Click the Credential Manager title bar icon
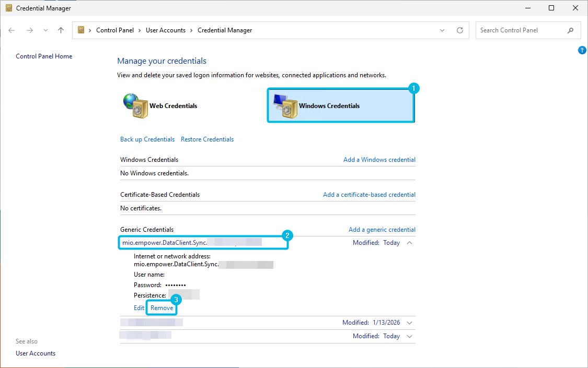588x368 pixels. point(9,8)
